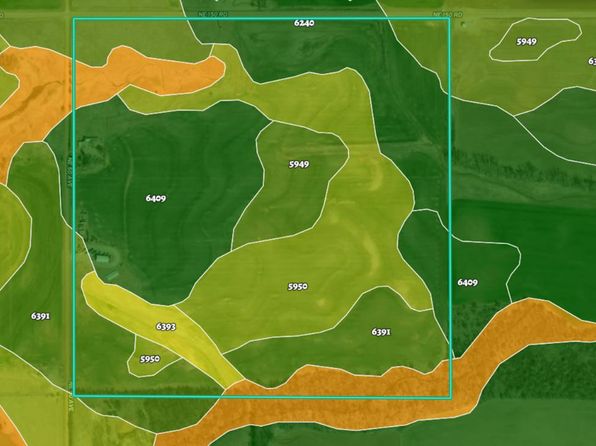
Task: Click the partially cut-off soil label at the right edge
Action: pos(592,61)
